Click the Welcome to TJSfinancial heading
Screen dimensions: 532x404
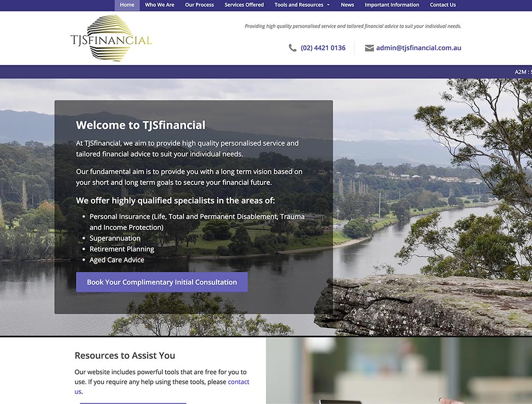point(140,125)
